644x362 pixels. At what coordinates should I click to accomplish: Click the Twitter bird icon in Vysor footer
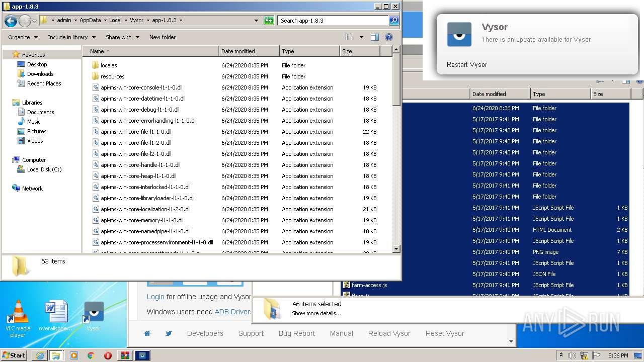pyautogui.click(x=169, y=333)
